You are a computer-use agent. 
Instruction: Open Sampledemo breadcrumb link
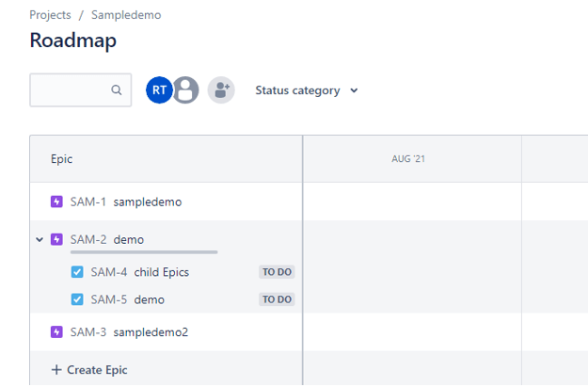[x=126, y=15]
